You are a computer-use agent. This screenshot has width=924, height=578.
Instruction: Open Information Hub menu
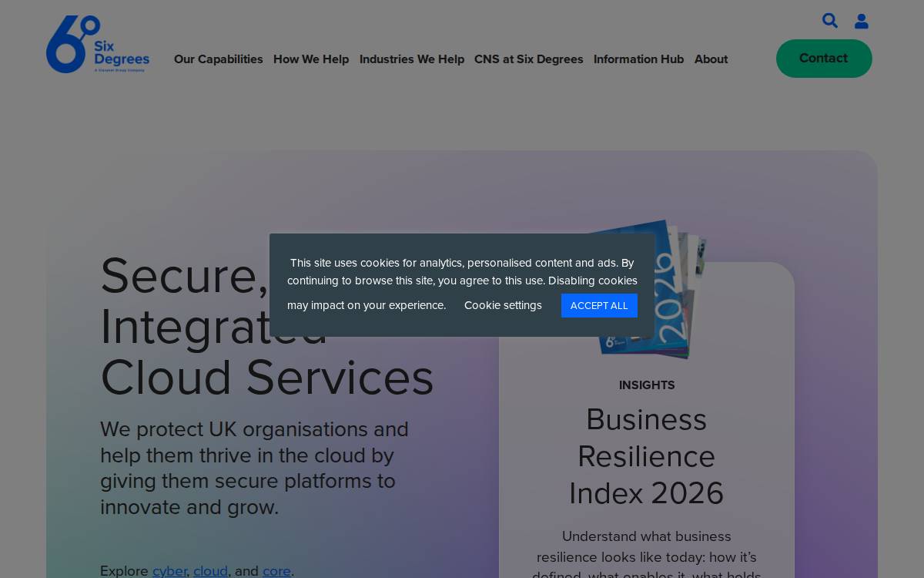pos(638,59)
